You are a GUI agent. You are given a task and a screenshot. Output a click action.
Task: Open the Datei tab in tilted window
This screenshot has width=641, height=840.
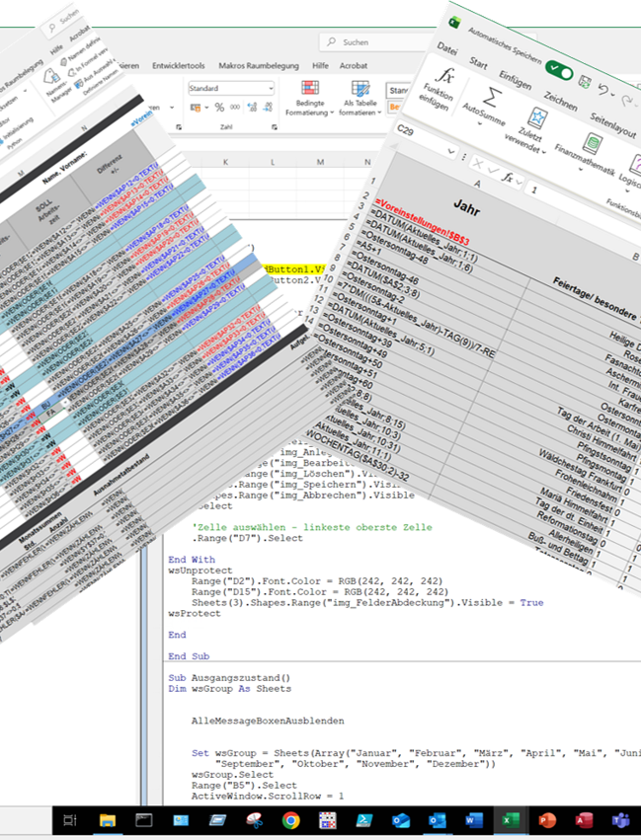point(447,48)
